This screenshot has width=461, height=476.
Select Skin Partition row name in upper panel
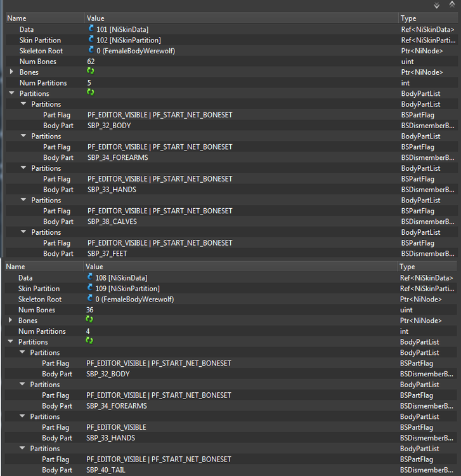pyautogui.click(x=40, y=40)
